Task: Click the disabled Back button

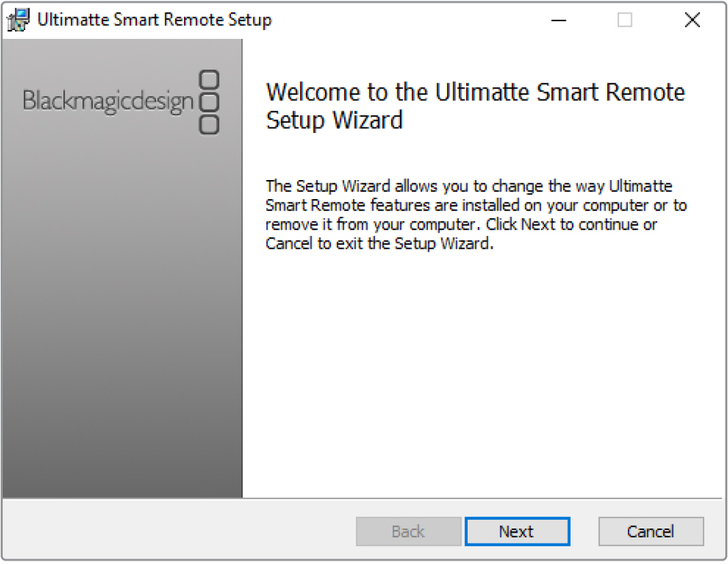Action: [x=408, y=531]
